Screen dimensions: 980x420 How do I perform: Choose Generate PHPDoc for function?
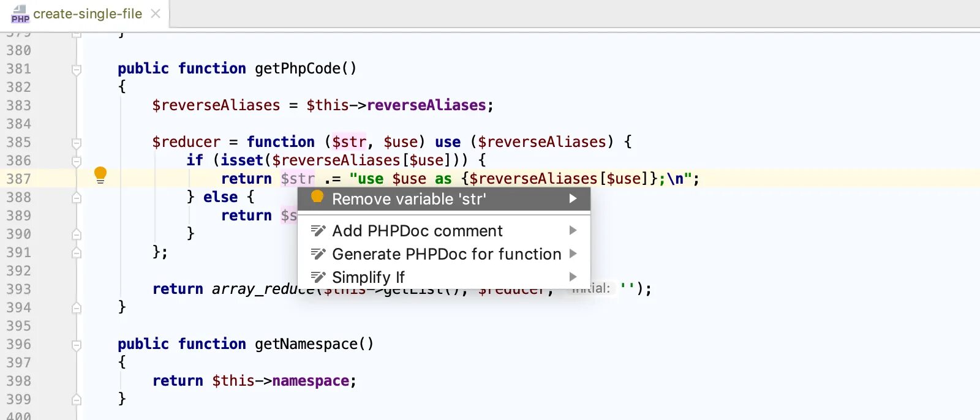click(x=447, y=254)
